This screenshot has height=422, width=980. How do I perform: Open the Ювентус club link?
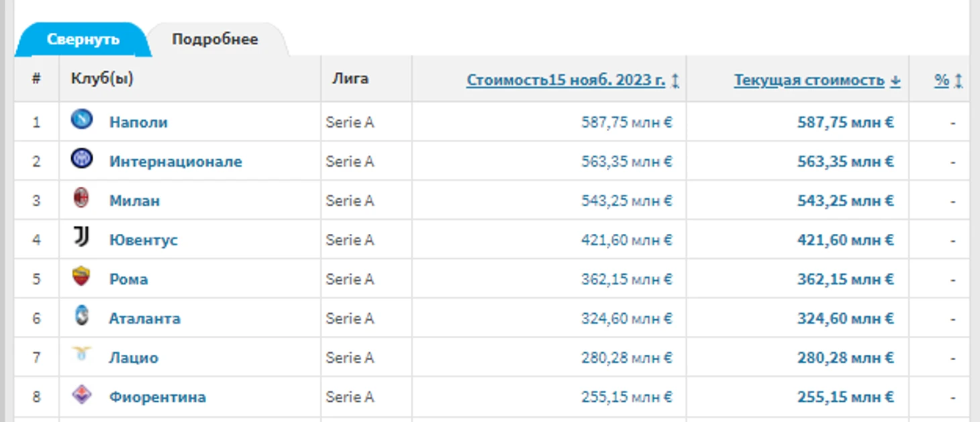click(x=143, y=240)
